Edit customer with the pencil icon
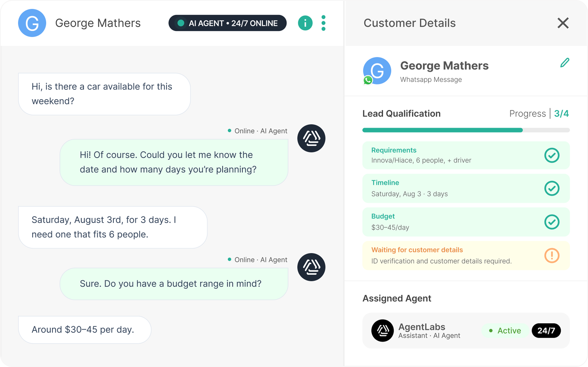 [565, 63]
